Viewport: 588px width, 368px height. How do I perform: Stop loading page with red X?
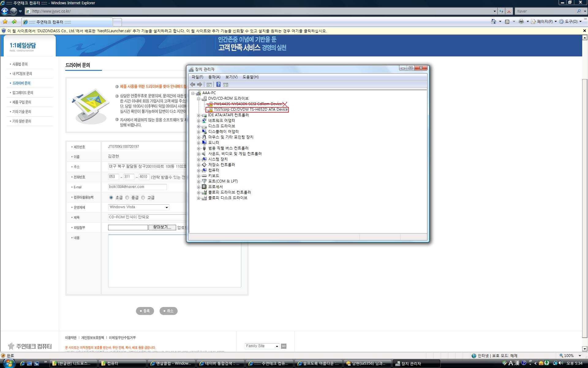click(509, 11)
